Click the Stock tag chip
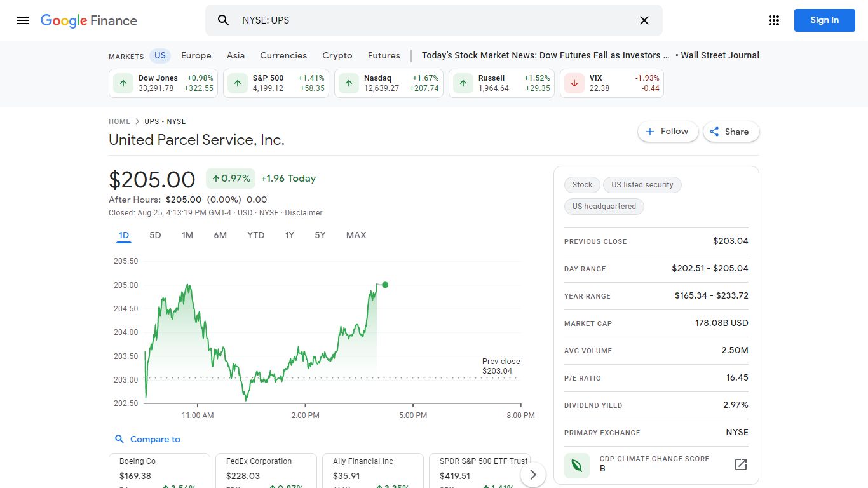868x488 pixels. click(x=581, y=185)
